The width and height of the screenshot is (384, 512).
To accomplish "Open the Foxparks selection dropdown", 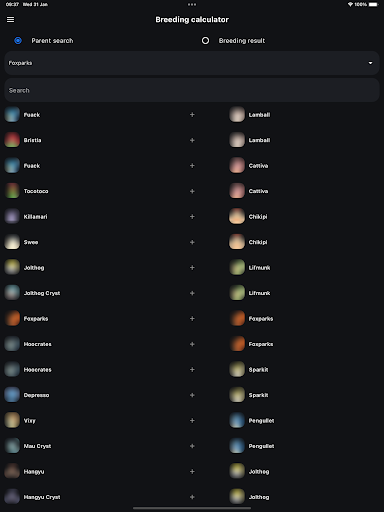I will tap(192, 63).
